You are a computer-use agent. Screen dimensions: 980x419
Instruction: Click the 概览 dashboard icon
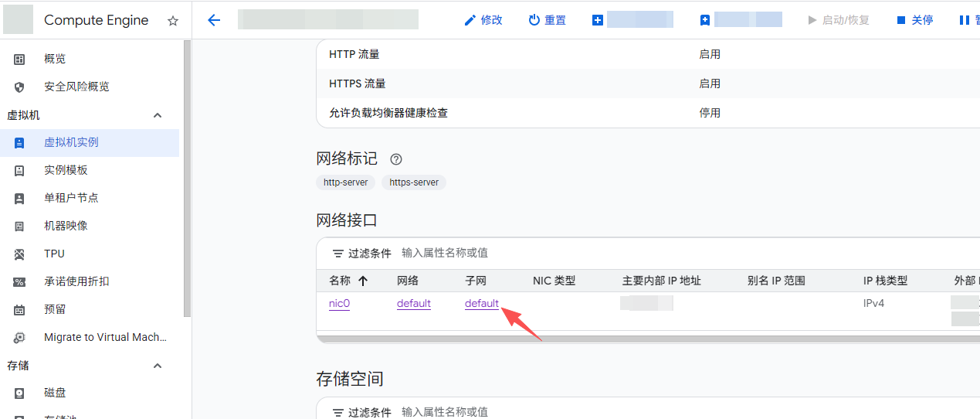[x=19, y=59]
